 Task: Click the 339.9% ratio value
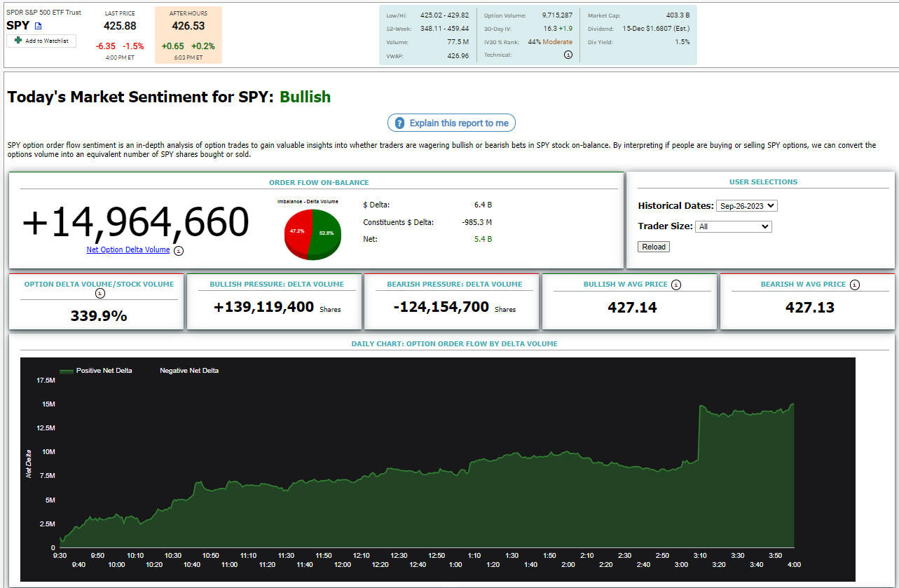[99, 316]
